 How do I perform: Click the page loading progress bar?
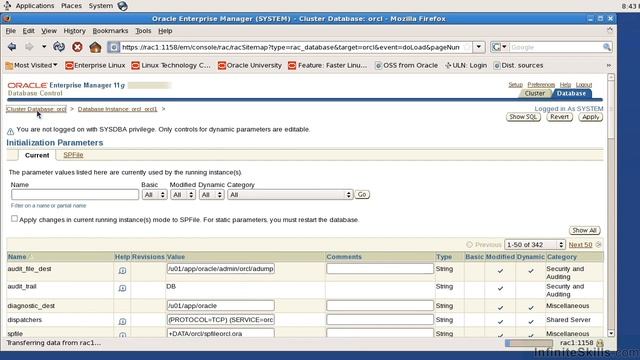pyautogui.click(x=529, y=343)
